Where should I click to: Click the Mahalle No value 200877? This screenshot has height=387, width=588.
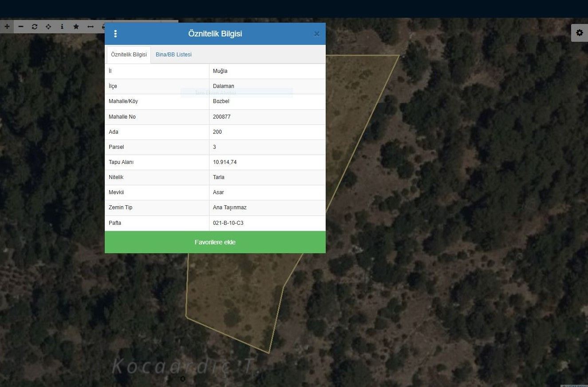pos(221,117)
